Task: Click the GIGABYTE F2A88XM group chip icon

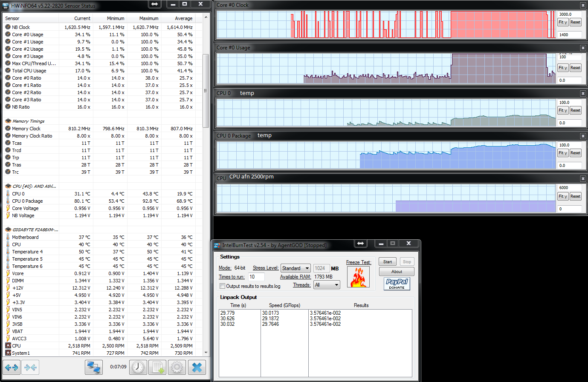Action: 8,230
